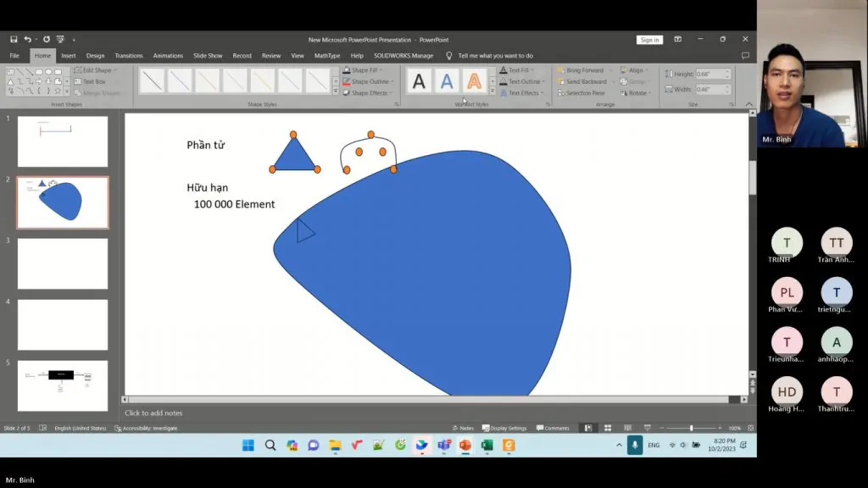
Task: Open the MathType tab
Action: (x=327, y=56)
